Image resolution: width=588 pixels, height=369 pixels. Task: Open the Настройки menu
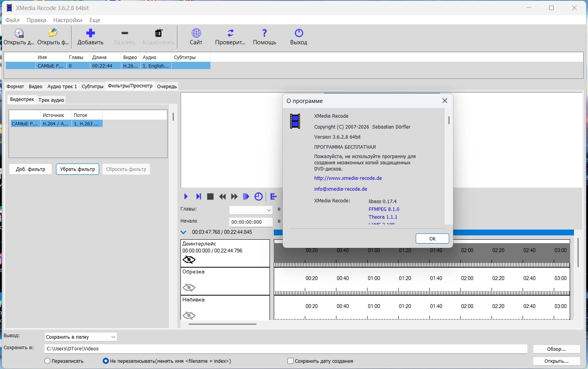(68, 20)
